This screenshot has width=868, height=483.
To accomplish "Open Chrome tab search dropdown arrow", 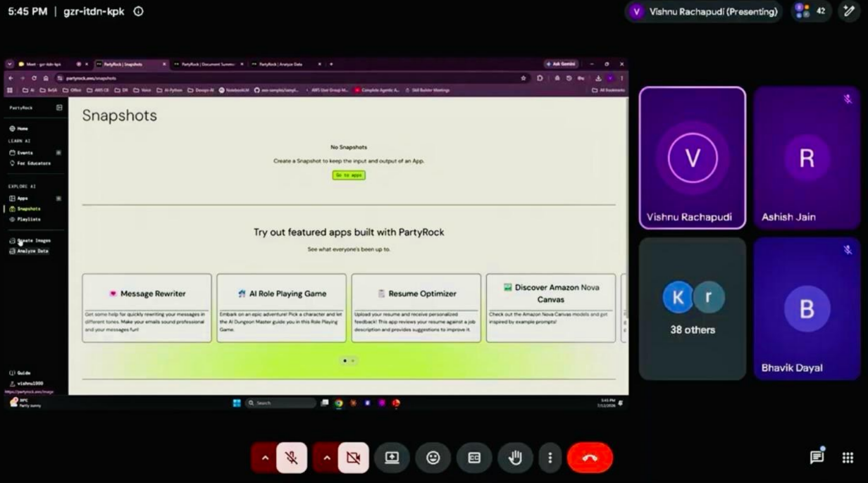I will (x=9, y=64).
